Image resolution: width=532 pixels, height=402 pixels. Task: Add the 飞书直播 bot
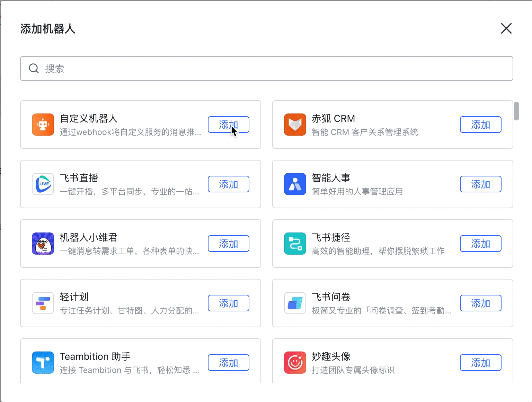click(x=228, y=184)
